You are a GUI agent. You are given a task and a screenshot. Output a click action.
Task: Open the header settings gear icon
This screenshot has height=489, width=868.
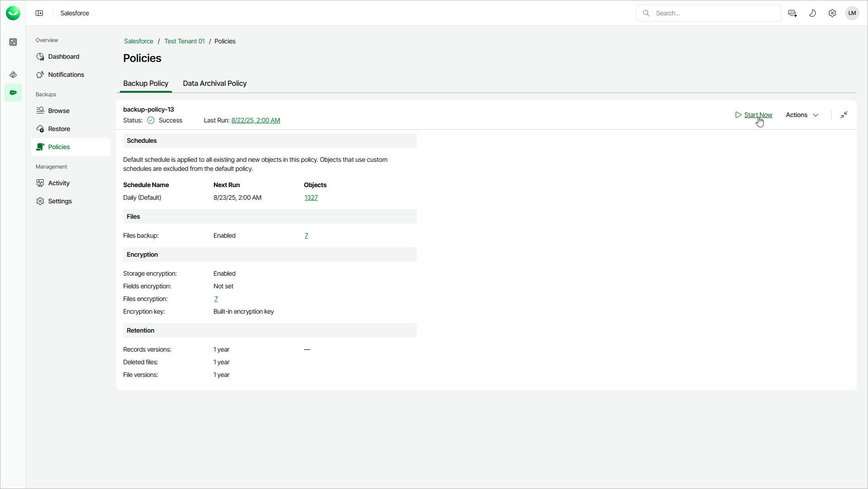click(832, 13)
